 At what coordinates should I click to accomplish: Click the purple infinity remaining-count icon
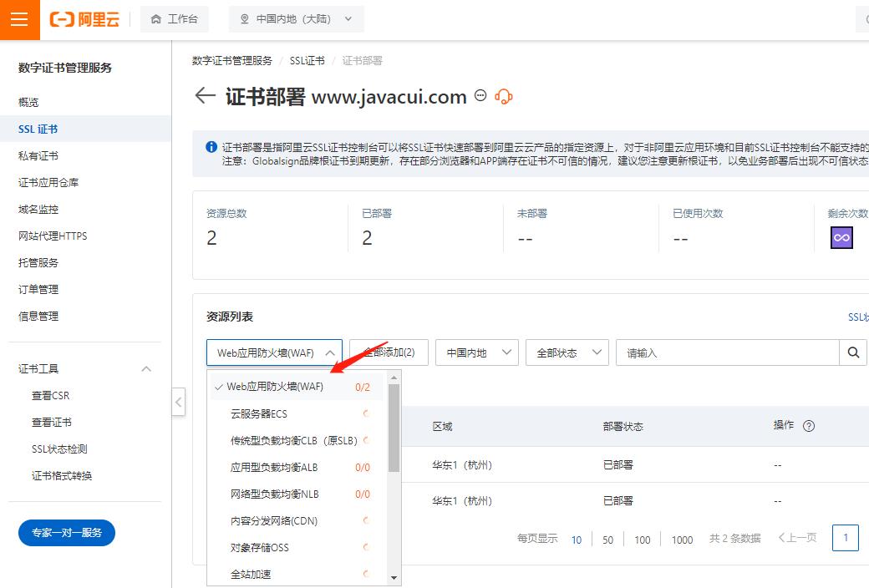coord(841,238)
